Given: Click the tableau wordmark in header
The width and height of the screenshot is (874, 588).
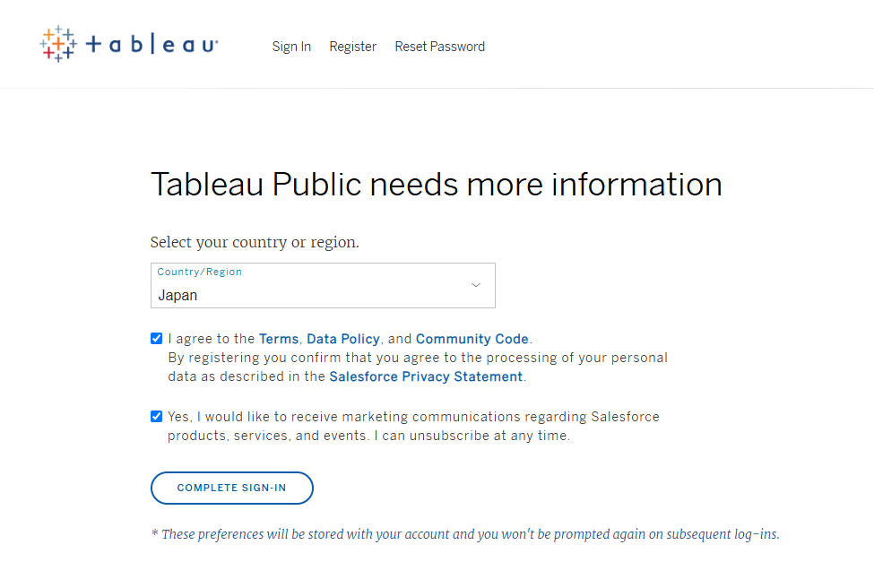Looking at the screenshot, I should coord(151,45).
